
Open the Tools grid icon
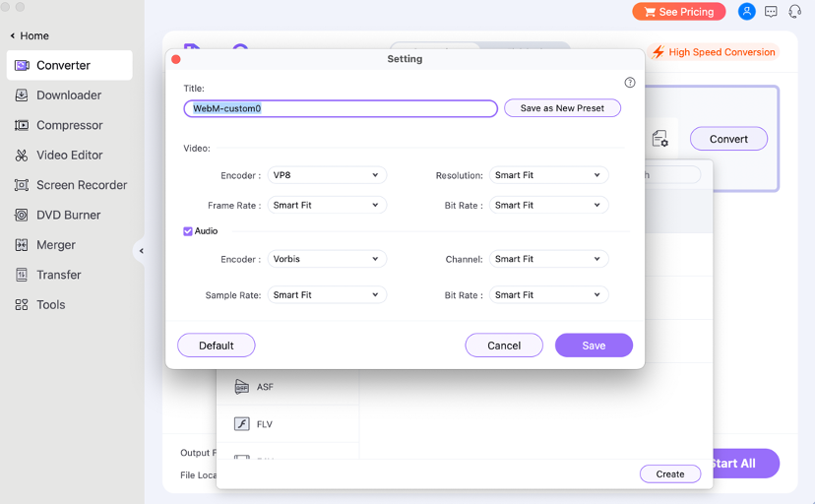click(22, 305)
